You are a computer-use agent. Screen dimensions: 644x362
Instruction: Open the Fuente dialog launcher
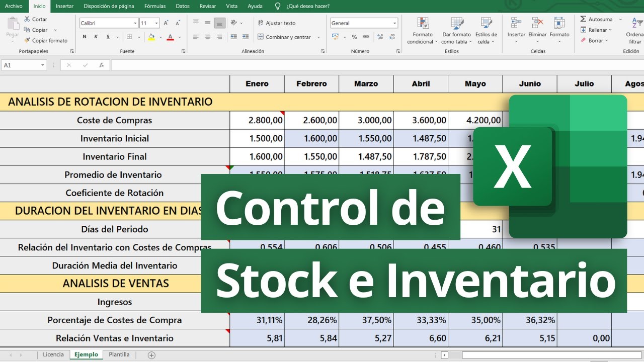coord(184,51)
